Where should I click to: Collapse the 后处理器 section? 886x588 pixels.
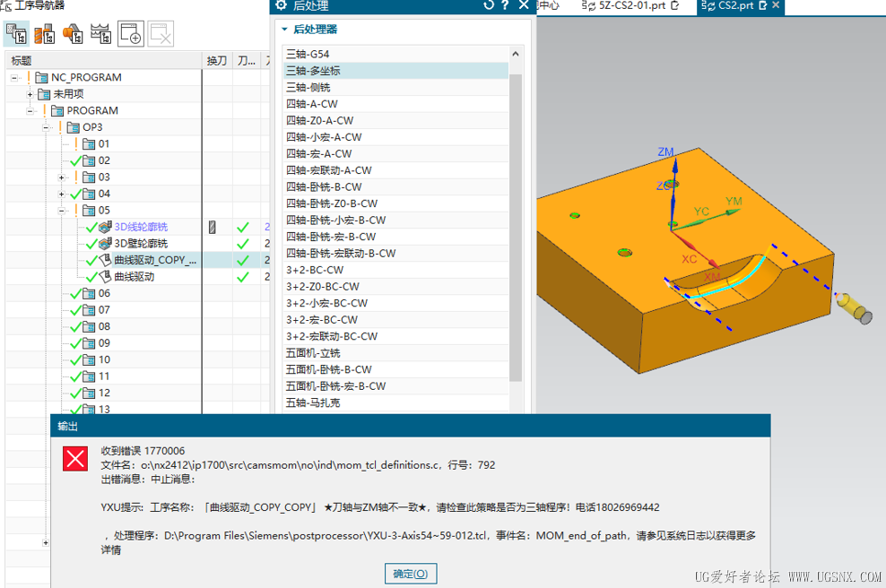point(285,30)
